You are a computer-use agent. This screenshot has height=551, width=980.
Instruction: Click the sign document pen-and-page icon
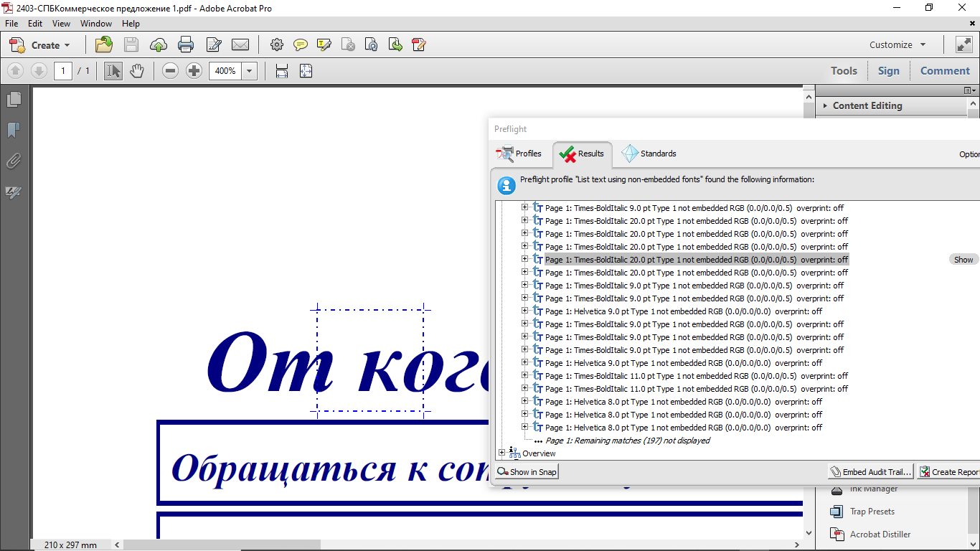(x=213, y=45)
